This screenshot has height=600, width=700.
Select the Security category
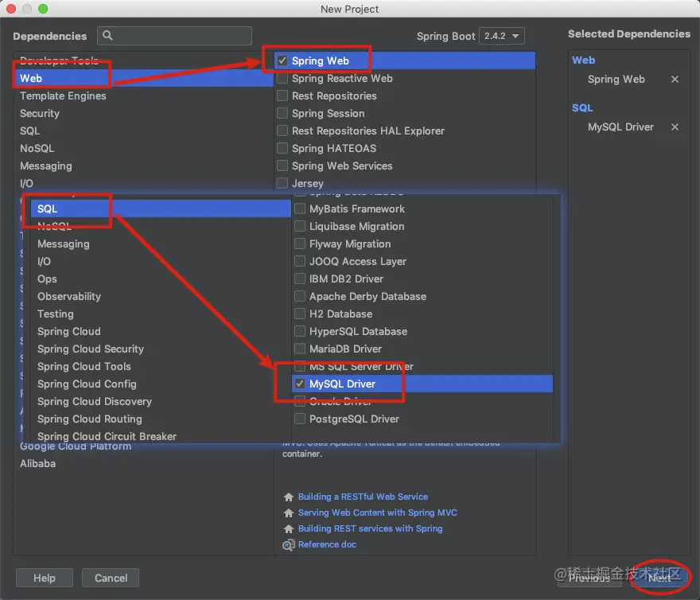40,113
